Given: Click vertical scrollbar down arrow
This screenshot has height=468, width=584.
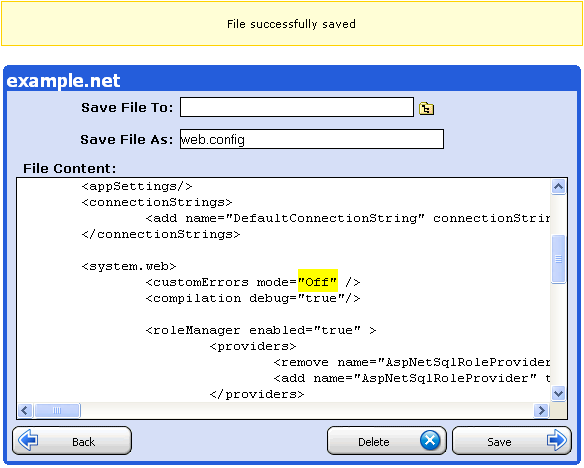Looking at the screenshot, I should coord(558,393).
